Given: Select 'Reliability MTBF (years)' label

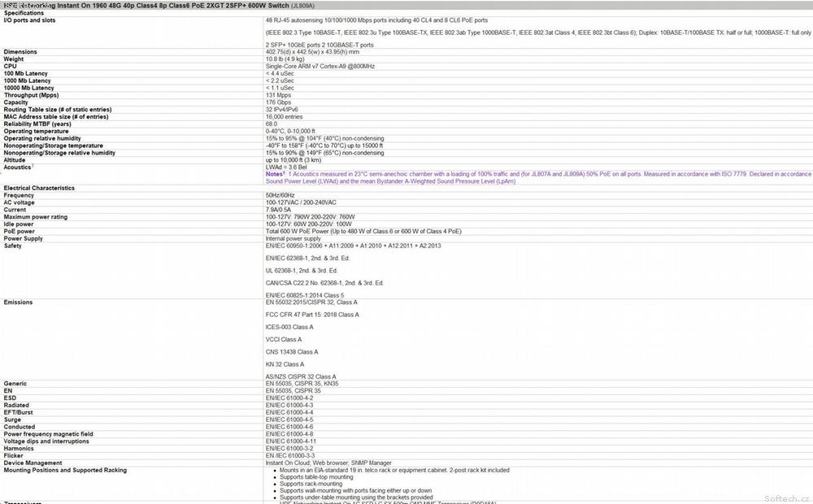Looking at the screenshot, I should click(37, 124).
